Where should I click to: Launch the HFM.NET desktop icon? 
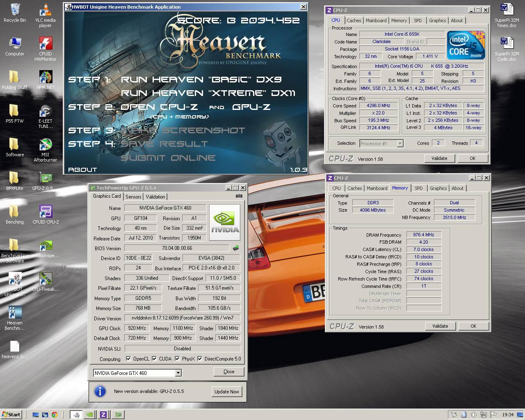45,80
